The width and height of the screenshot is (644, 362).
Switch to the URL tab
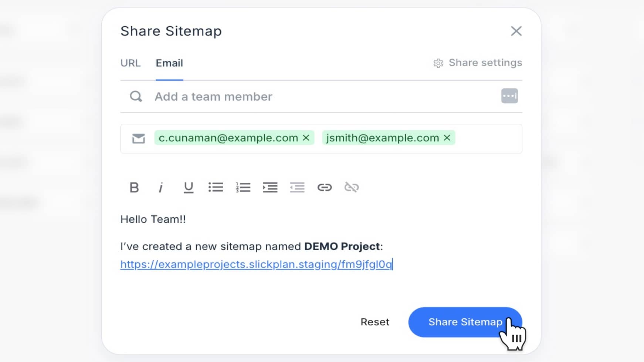(131, 63)
